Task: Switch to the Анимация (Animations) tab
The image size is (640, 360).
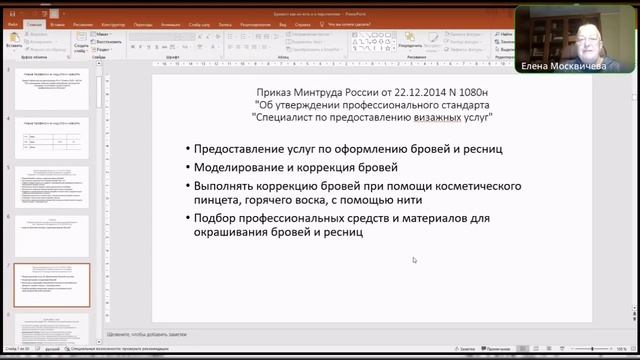Action: click(170, 25)
